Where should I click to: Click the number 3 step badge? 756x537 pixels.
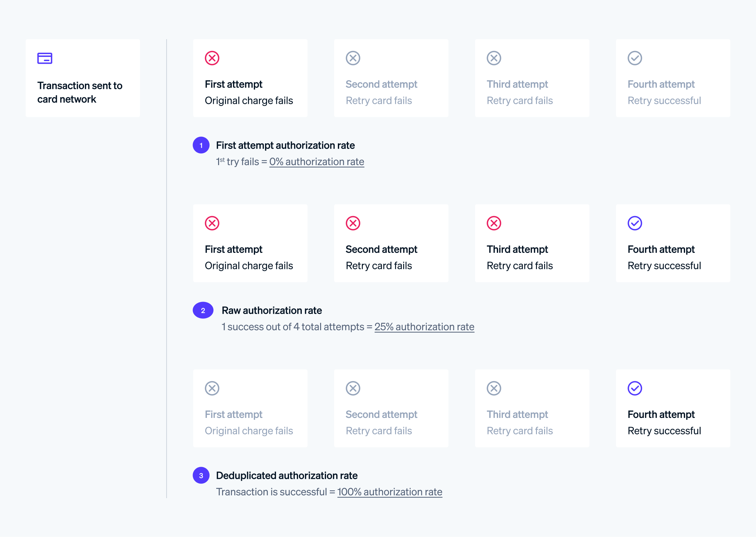click(x=201, y=475)
